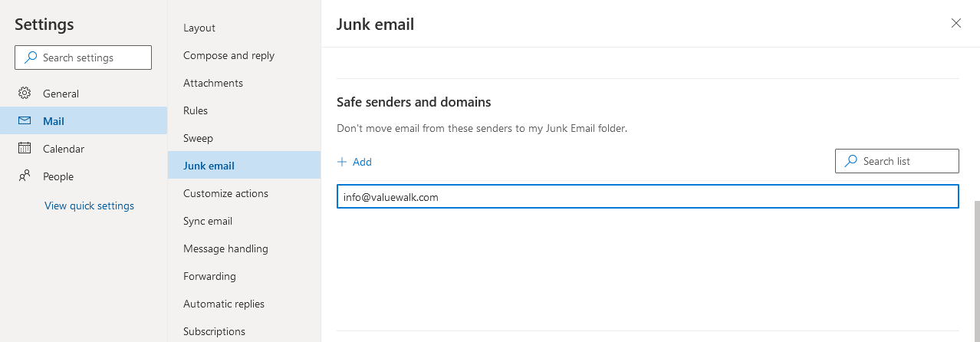Open Sync email settings

pos(208,221)
